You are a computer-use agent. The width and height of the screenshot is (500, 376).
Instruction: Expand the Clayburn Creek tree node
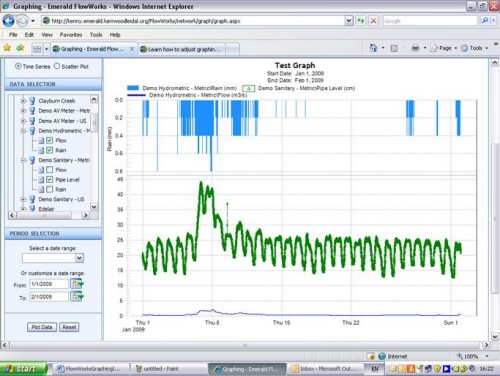pyautogui.click(x=23, y=101)
